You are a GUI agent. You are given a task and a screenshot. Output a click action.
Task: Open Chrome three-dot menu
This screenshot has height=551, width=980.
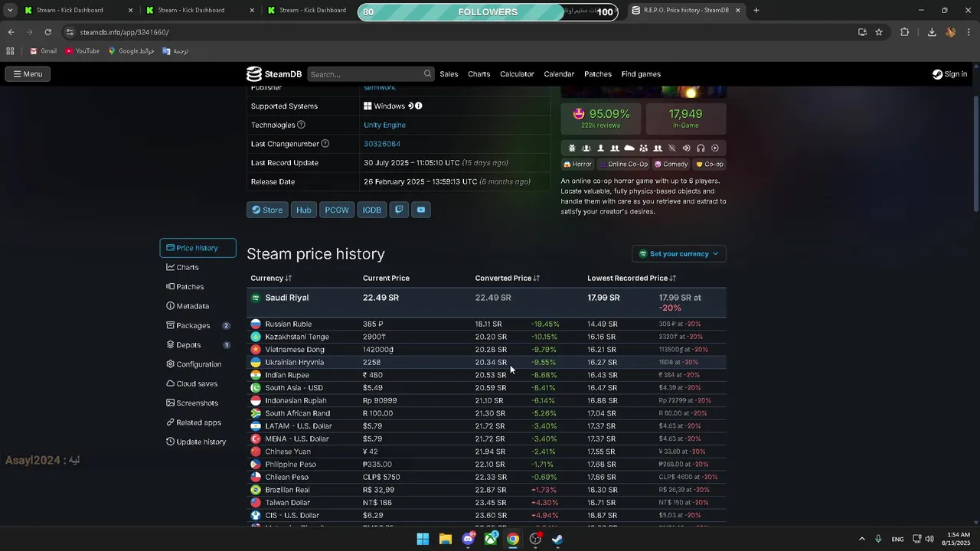point(969,32)
